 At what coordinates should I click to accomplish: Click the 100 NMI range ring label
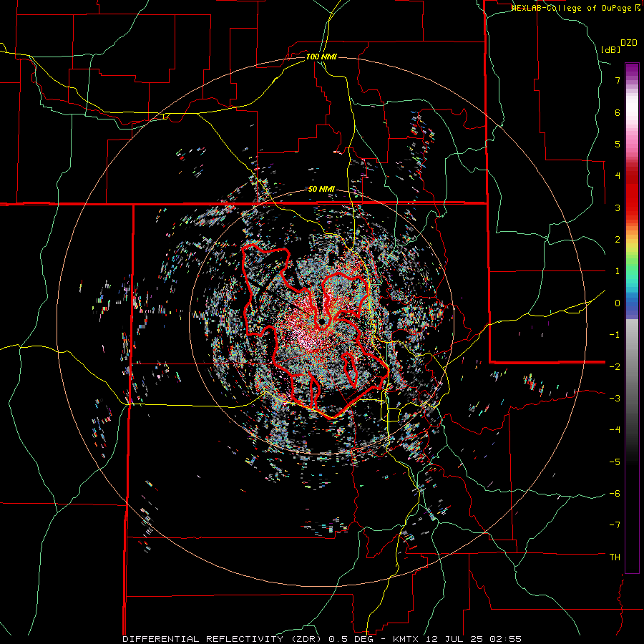pyautogui.click(x=321, y=57)
